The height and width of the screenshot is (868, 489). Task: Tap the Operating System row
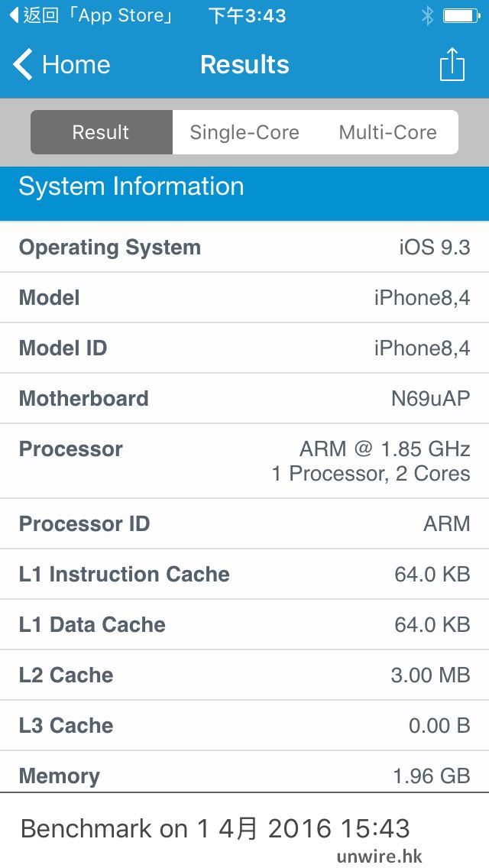(244, 248)
